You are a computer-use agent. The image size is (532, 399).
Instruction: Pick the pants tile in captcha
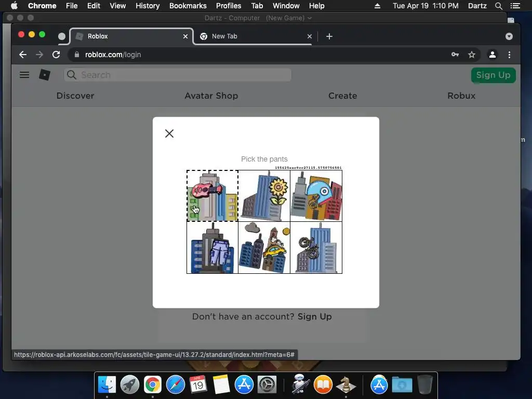[212, 247]
